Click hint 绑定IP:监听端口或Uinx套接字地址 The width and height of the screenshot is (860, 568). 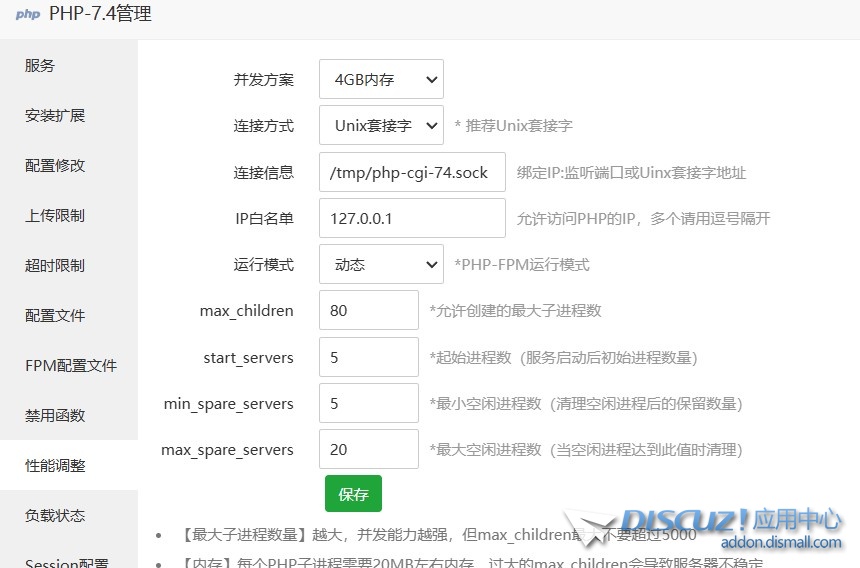click(631, 173)
